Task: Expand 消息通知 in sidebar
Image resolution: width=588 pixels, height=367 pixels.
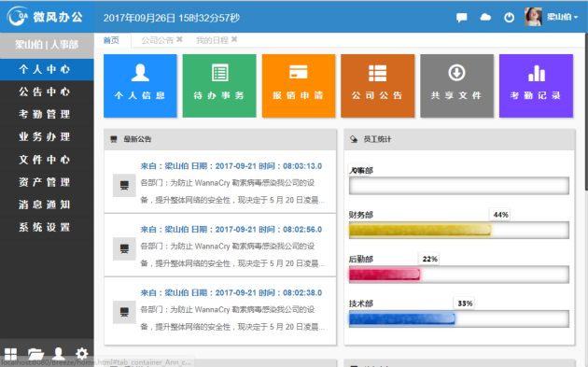Action: coord(47,205)
